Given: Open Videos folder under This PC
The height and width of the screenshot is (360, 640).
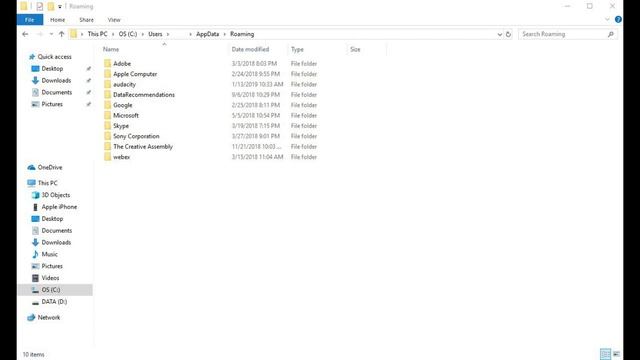Looking at the screenshot, I should click(50, 278).
